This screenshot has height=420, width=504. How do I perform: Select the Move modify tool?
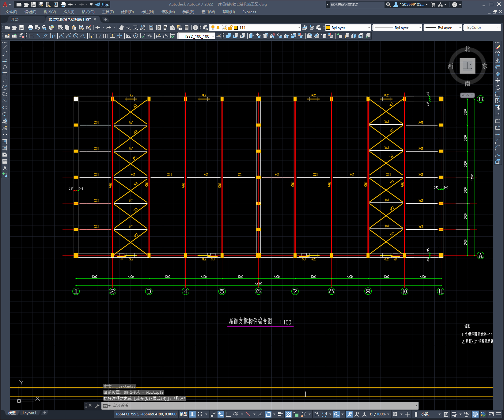tap(498, 81)
